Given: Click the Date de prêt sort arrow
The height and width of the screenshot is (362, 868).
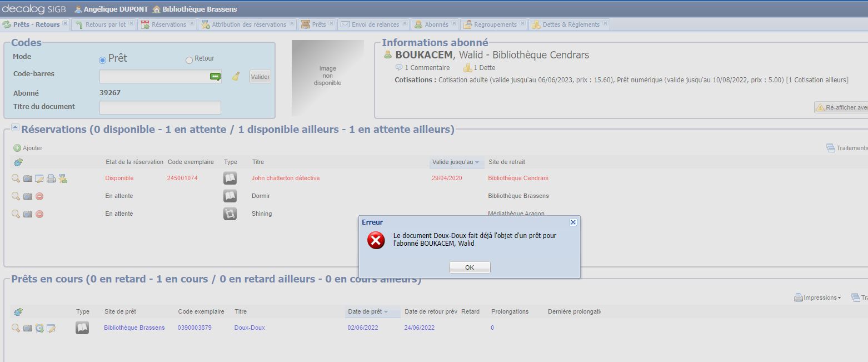Looking at the screenshot, I should pos(386,312).
